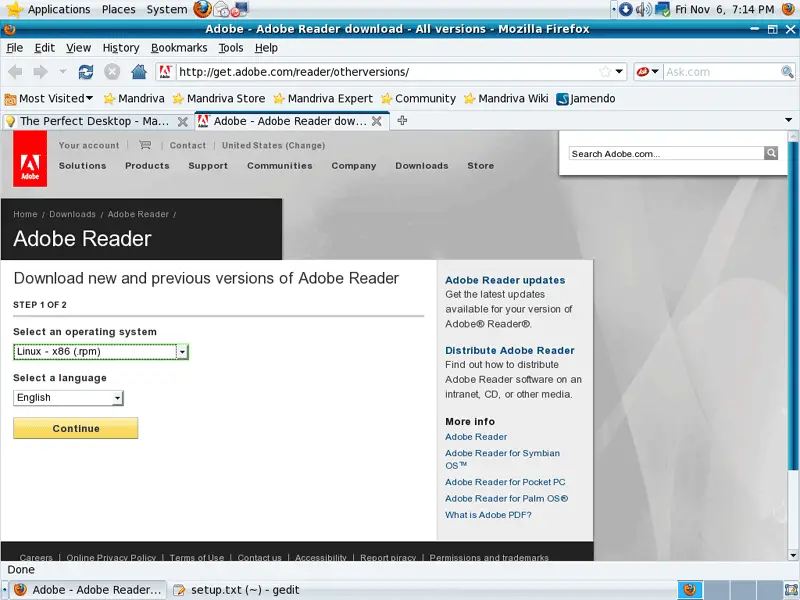This screenshot has height=600, width=800.
Task: Open the Most Visited bookmarks folder
Action: coord(49,98)
